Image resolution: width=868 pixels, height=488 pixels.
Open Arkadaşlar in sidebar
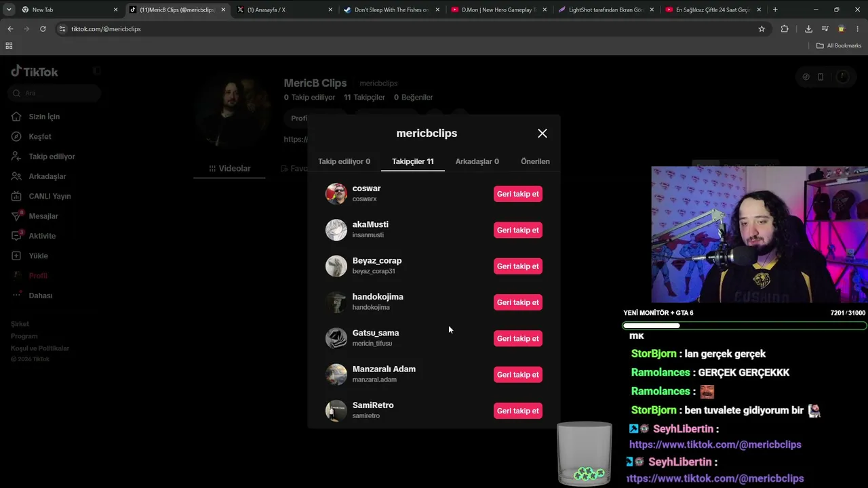coord(47,176)
